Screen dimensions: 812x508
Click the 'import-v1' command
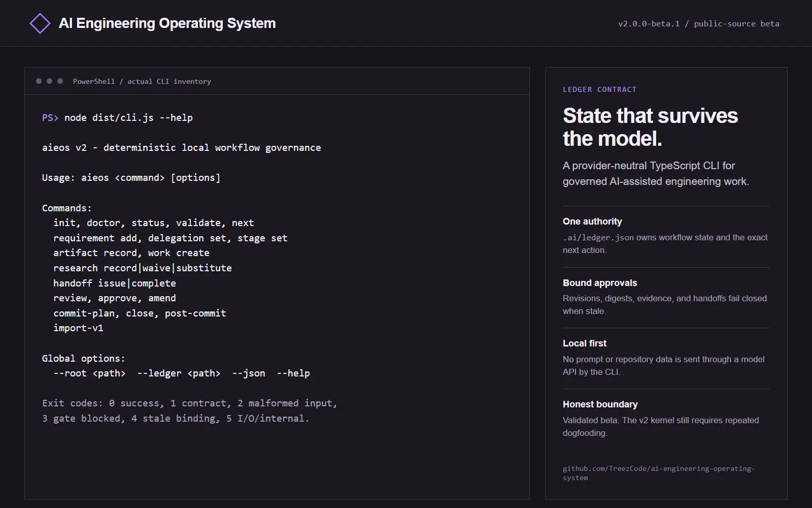coord(78,328)
